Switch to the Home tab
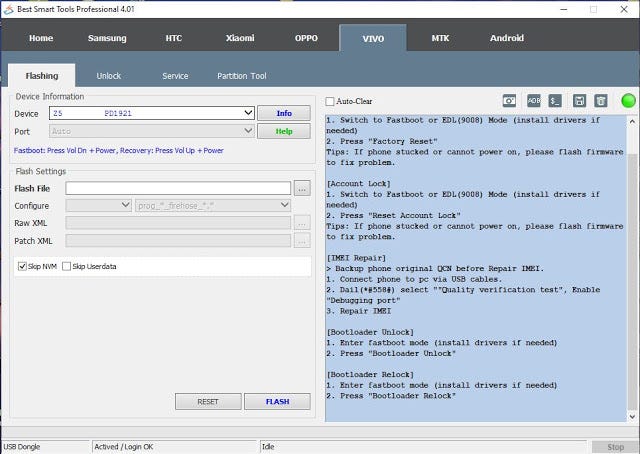640x454 pixels. (41, 38)
